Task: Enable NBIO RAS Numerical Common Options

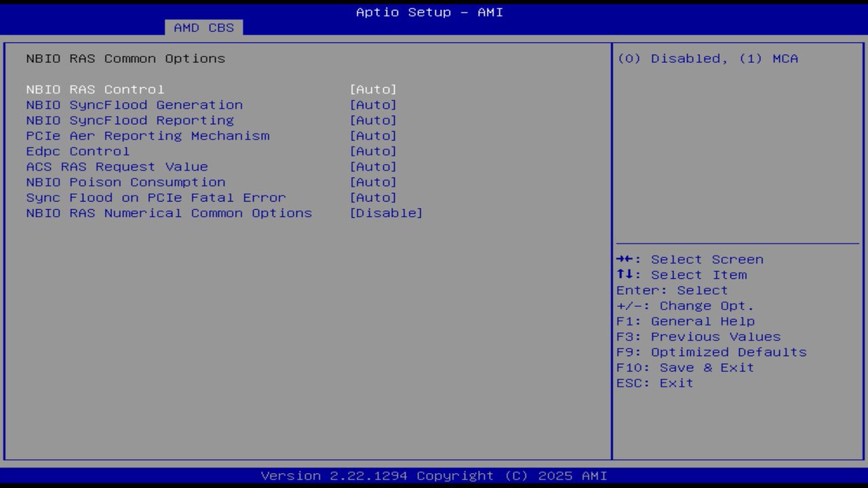Action: (x=169, y=213)
